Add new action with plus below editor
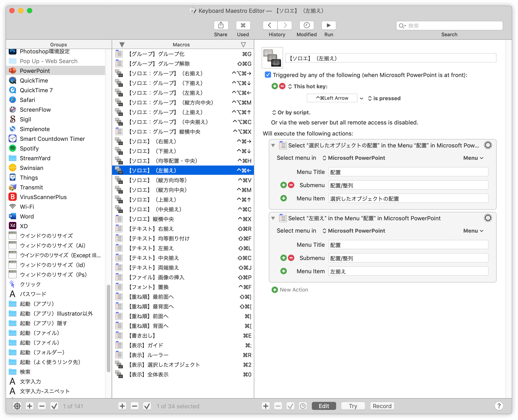 266,406
